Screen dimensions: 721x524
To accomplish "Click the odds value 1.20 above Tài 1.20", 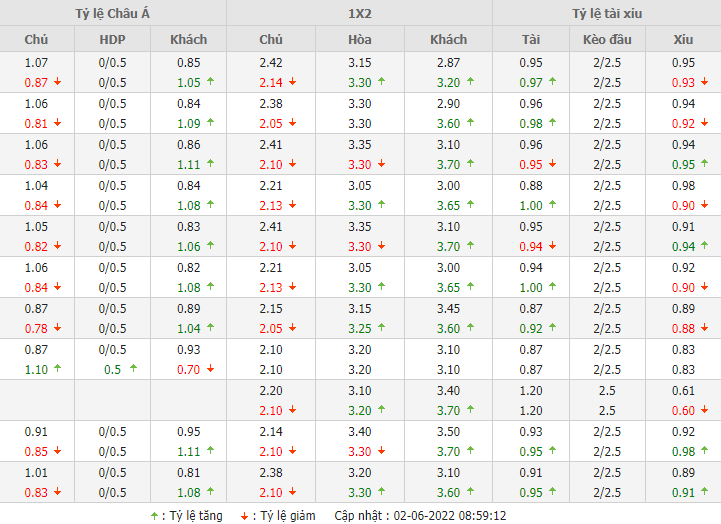I will click(x=531, y=391).
